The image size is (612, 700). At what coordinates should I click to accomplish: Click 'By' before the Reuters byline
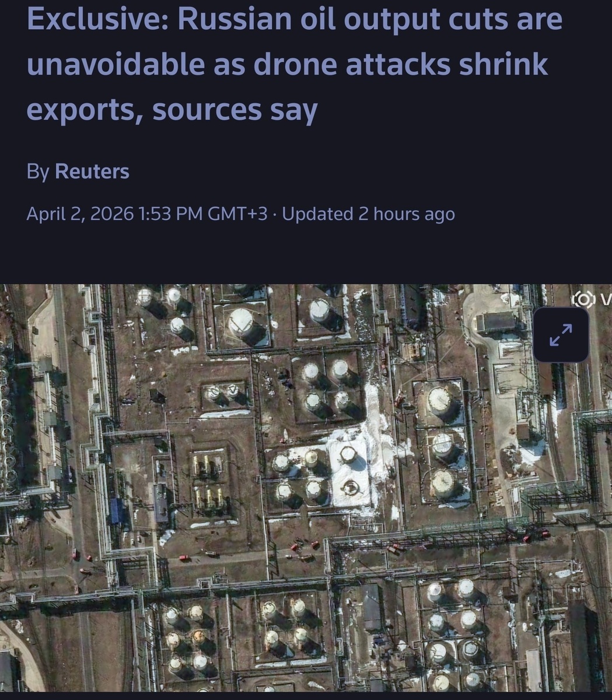click(38, 172)
